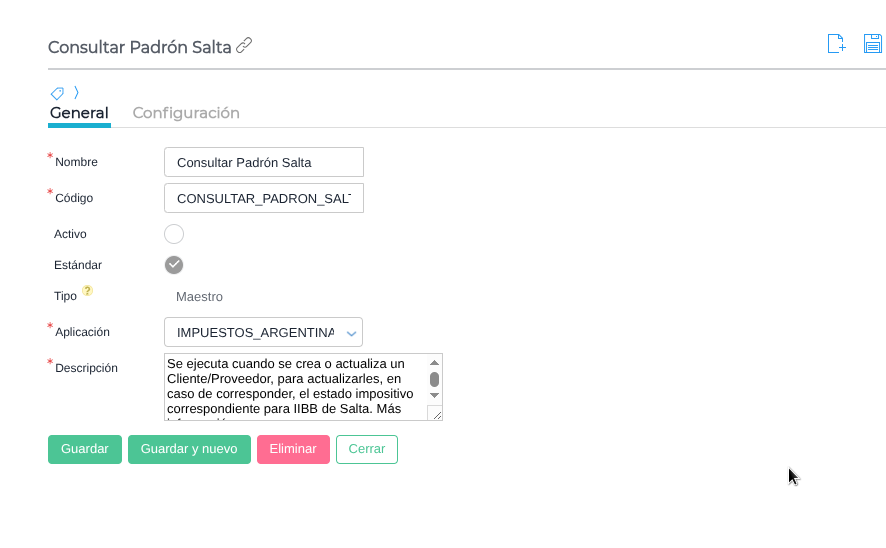Click the Guardar button

[x=85, y=449]
